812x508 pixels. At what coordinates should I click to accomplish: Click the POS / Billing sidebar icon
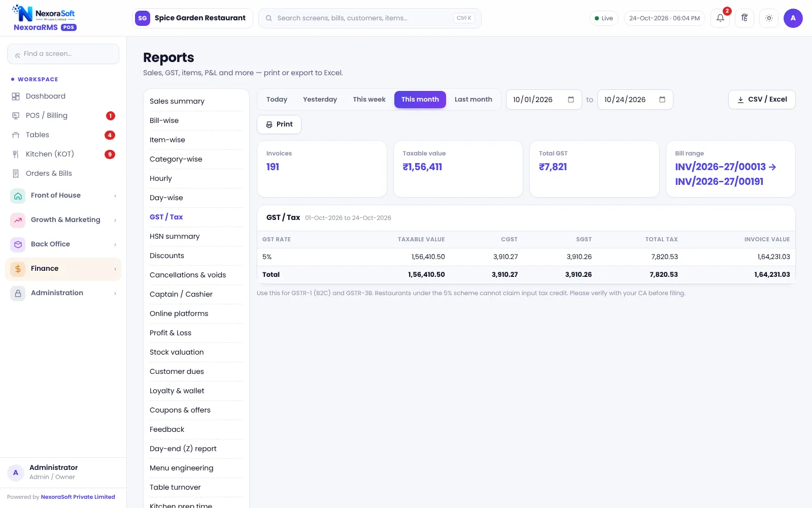[16, 116]
